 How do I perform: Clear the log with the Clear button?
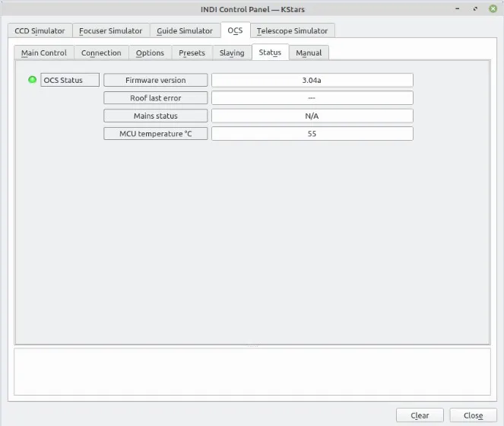click(420, 415)
